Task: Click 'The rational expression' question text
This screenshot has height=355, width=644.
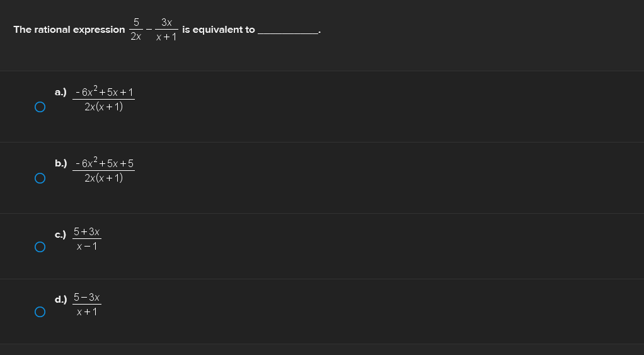Action: point(69,30)
